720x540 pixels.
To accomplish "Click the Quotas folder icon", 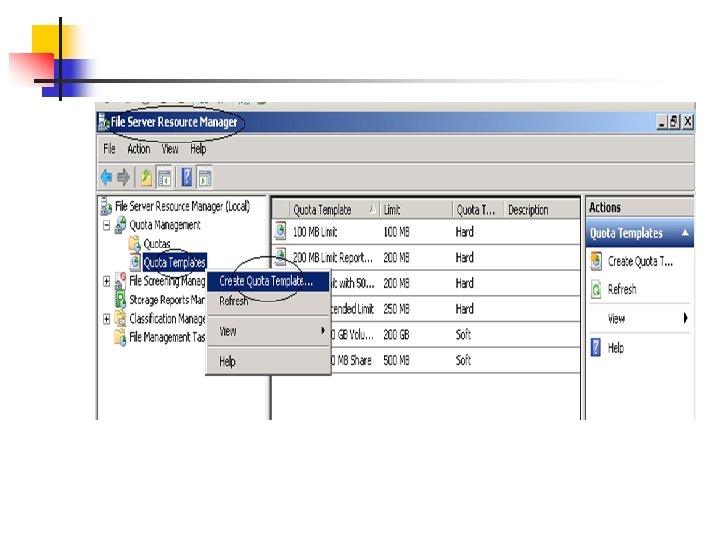I will tap(135, 243).
